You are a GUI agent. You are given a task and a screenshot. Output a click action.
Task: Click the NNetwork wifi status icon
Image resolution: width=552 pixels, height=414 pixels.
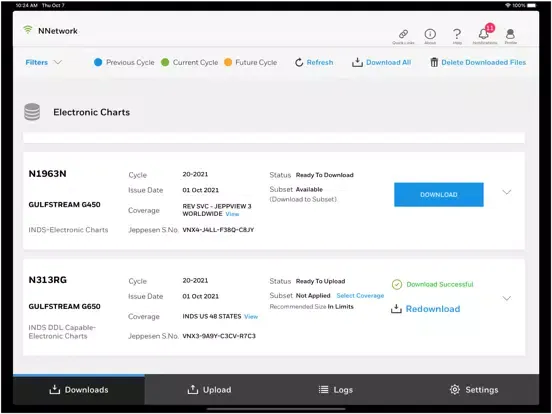click(x=27, y=30)
